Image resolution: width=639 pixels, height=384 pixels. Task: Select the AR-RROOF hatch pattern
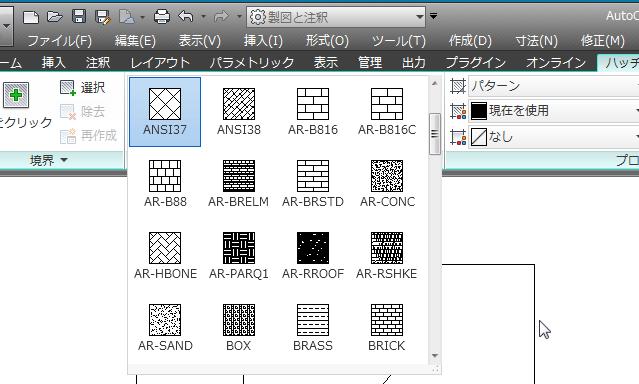(x=313, y=256)
